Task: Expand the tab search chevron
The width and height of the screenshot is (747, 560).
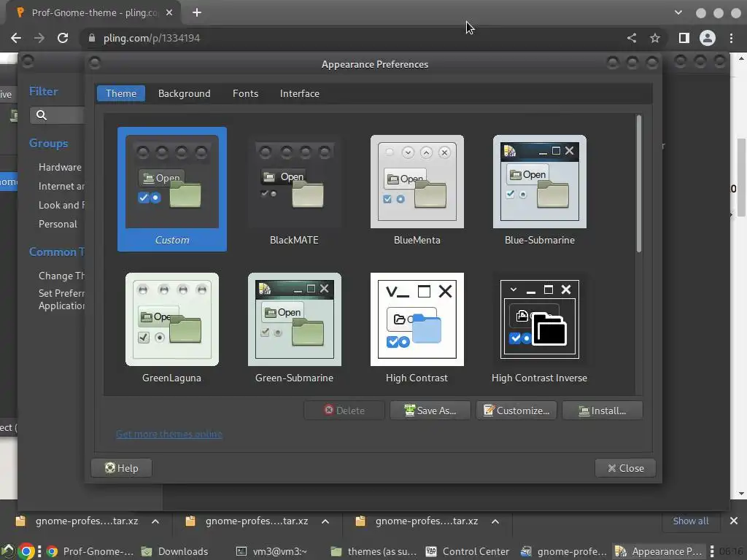Action: point(678,13)
